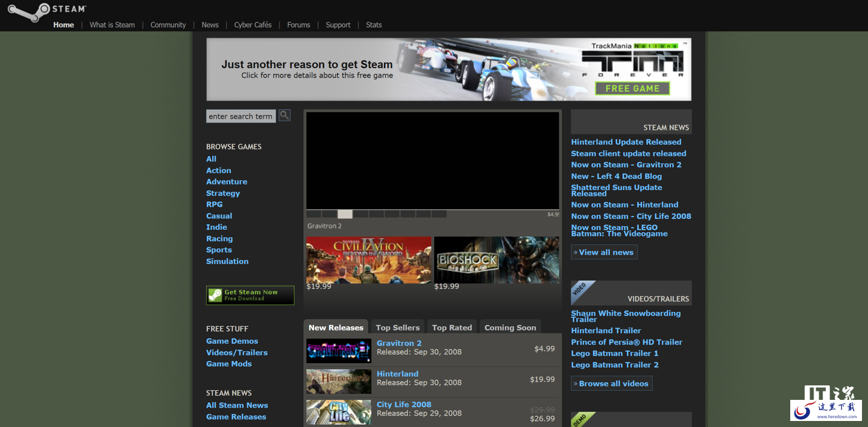Open All Steam News link

(237, 405)
